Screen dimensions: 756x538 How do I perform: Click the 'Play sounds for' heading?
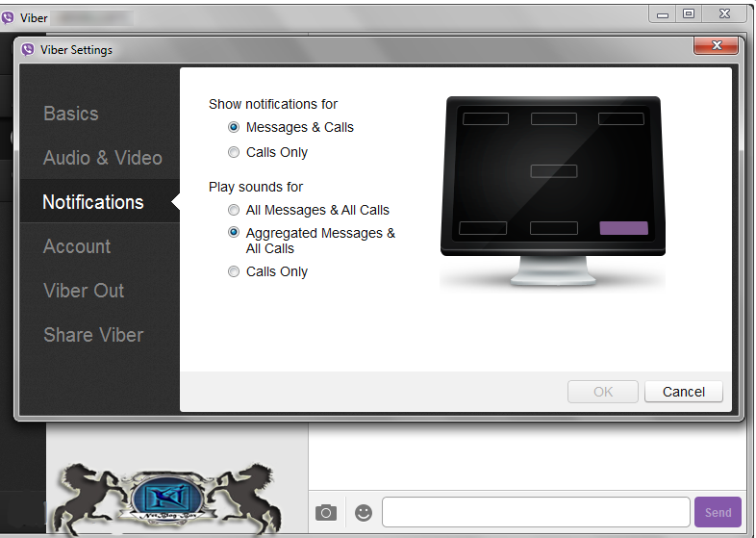256,187
